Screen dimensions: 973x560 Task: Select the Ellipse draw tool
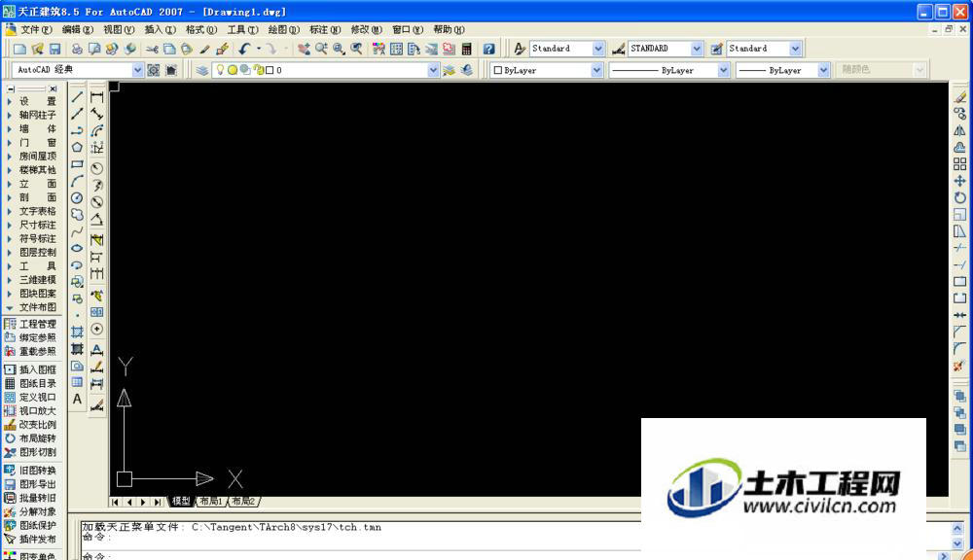pyautogui.click(x=77, y=248)
